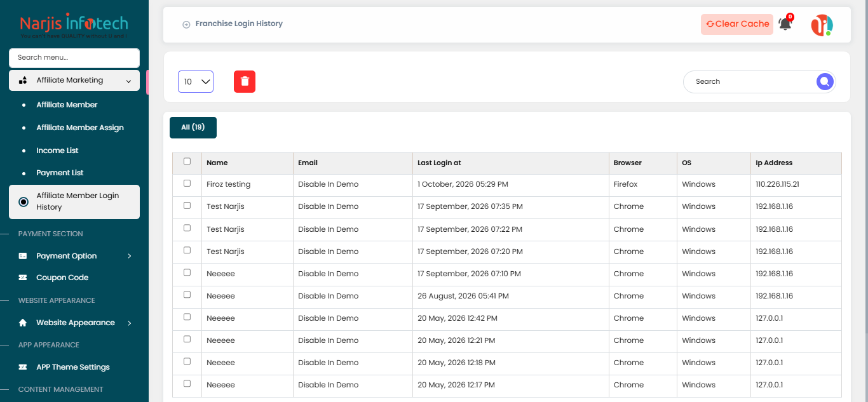This screenshot has height=402, width=868.
Task: Open Payment List menu item
Action: 60,173
